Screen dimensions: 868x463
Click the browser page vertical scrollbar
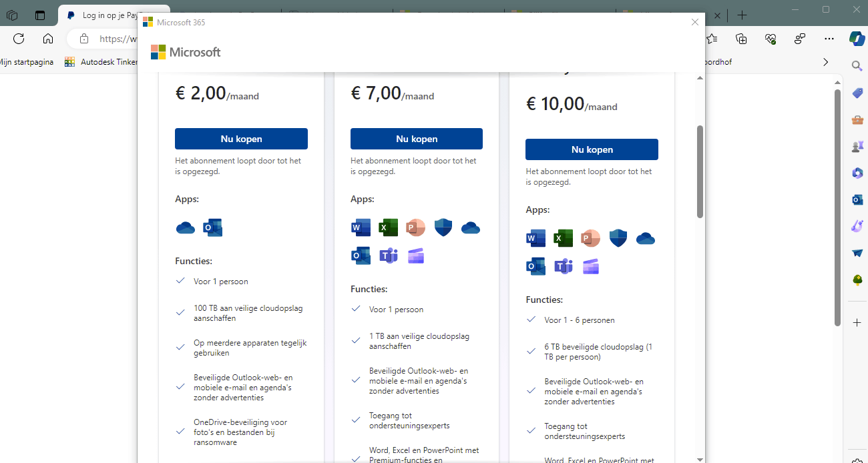pyautogui.click(x=838, y=208)
